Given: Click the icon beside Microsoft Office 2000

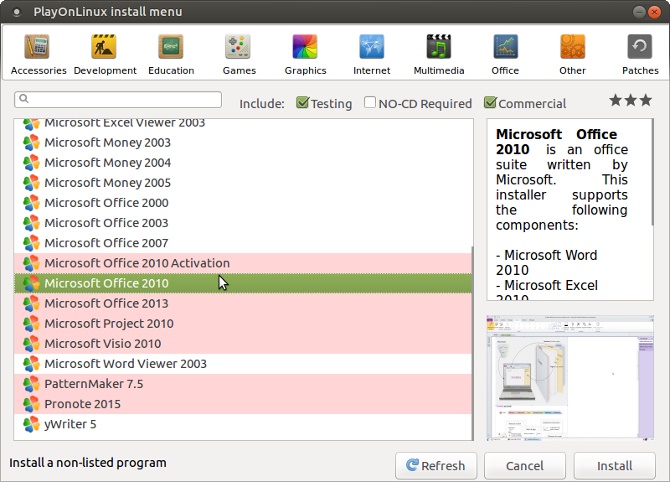Looking at the screenshot, I should tap(31, 203).
